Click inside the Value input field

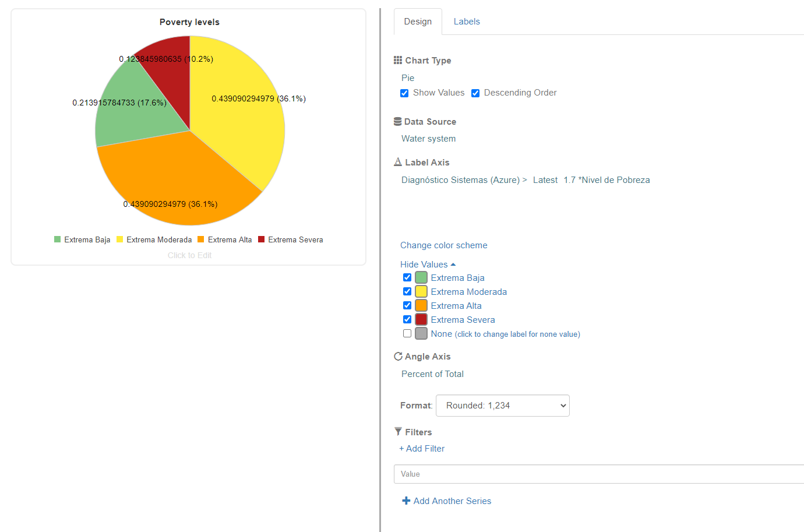524,474
